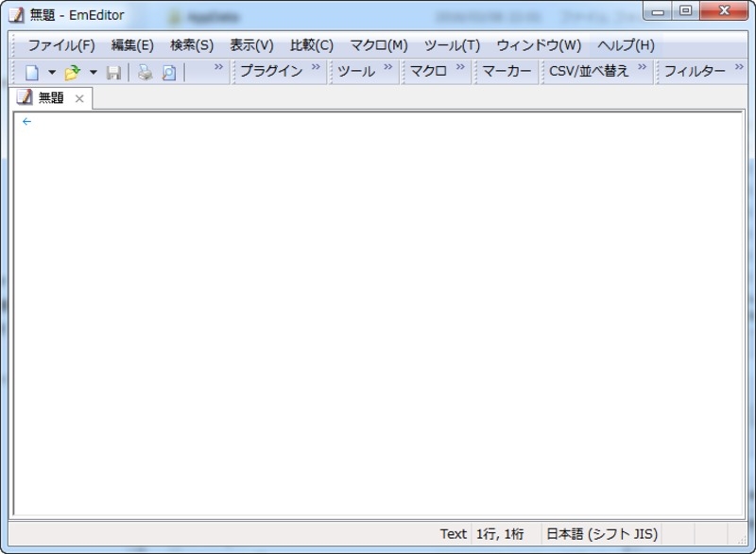Open the 比較(C) menu
This screenshot has width=756, height=554.
pyautogui.click(x=312, y=45)
